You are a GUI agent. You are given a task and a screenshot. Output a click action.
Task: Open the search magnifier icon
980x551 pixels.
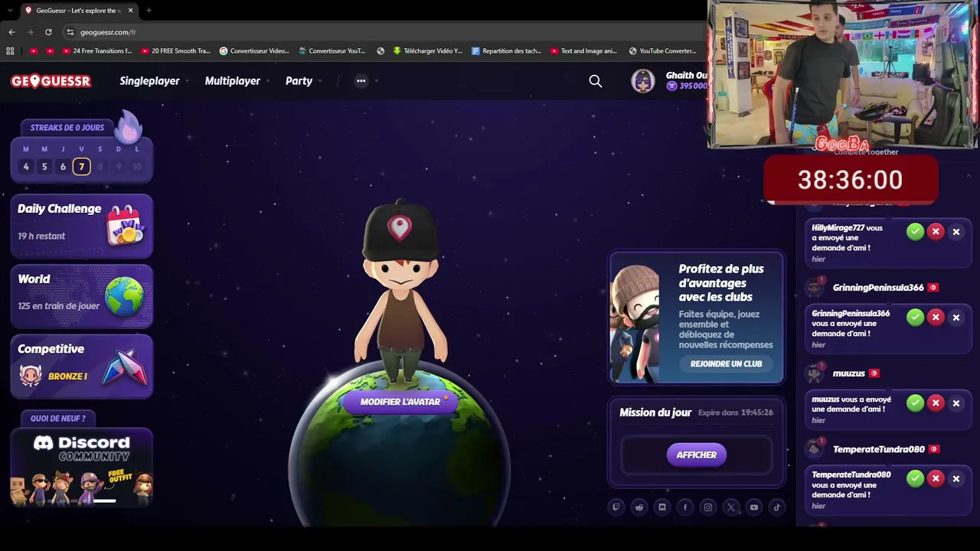(596, 81)
